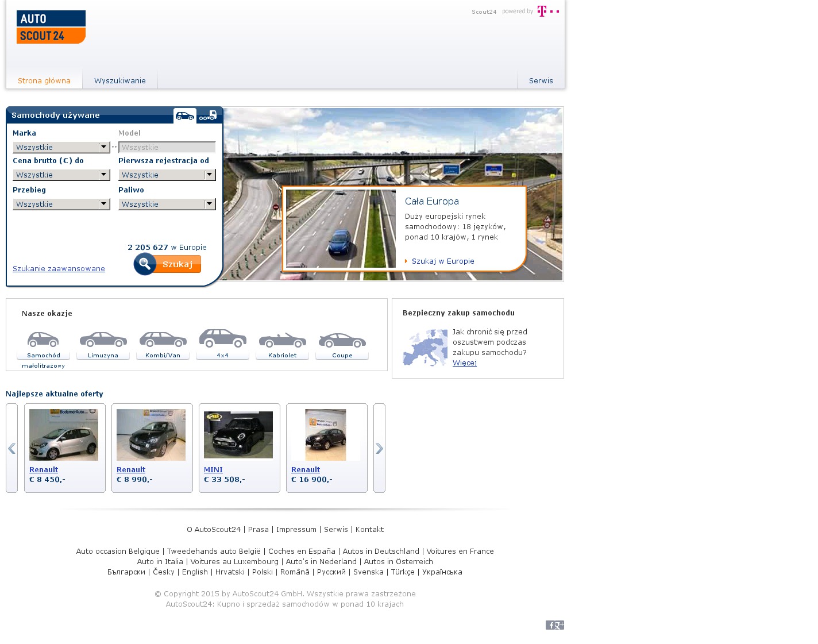818x644 pixels.
Task: Expand the Cena brutto price dropdown
Action: click(x=61, y=175)
